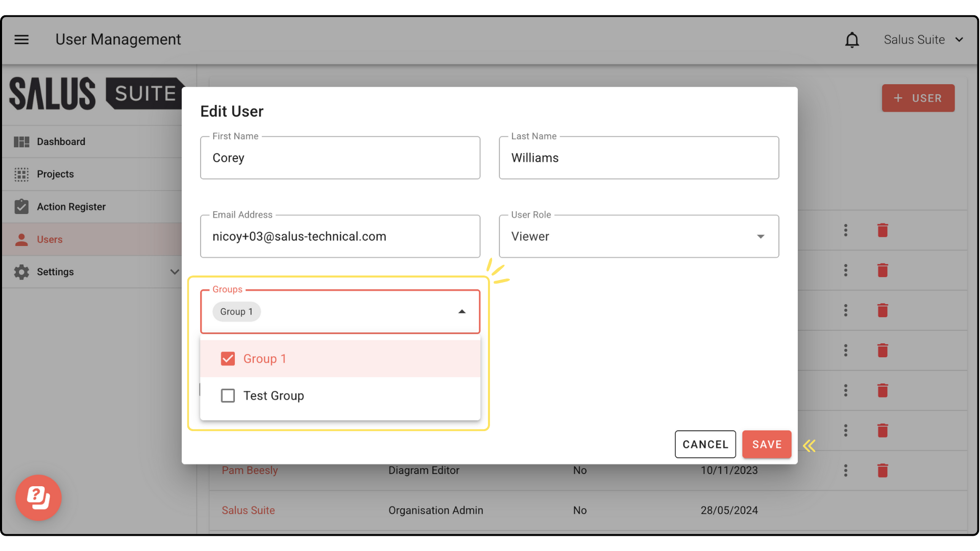Click the Action Register checklist icon

point(21,207)
